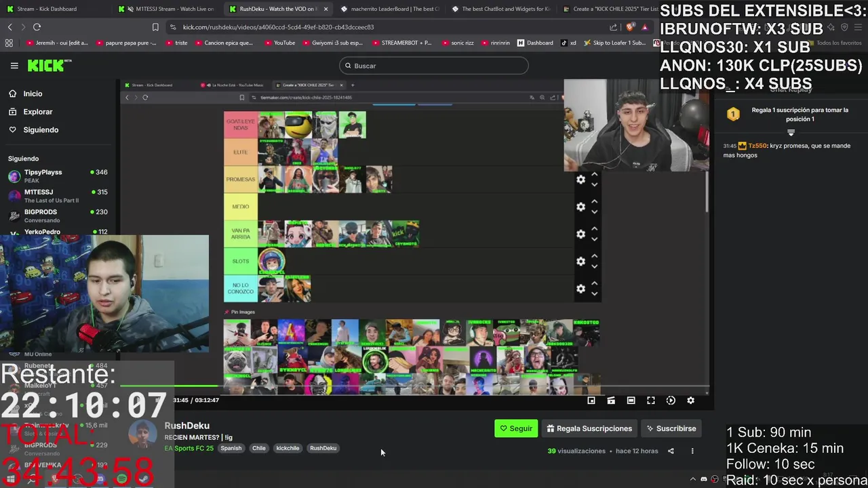Image resolution: width=868 pixels, height=488 pixels.
Task: Open the sonic rizz bookmark
Action: click(x=457, y=43)
